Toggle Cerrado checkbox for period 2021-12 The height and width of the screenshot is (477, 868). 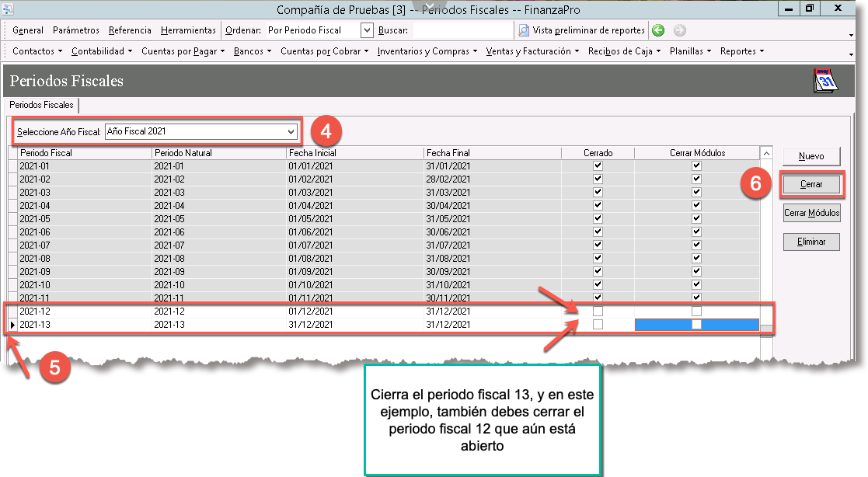(x=598, y=311)
